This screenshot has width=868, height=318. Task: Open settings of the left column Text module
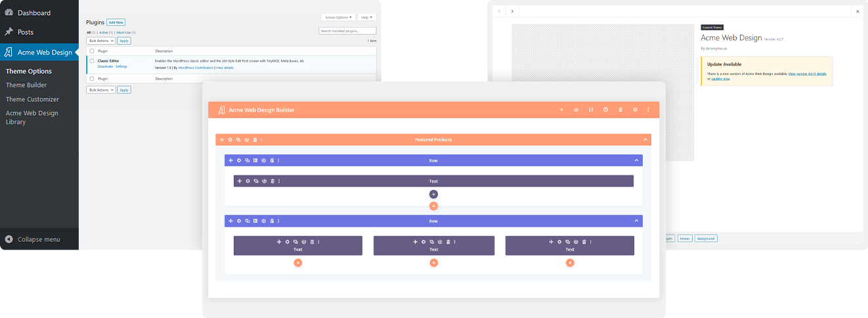click(288, 242)
